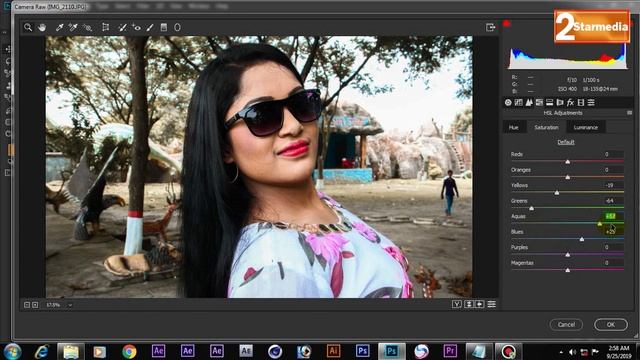The image size is (640, 360).
Task: Copy current settings to before icon
Action: (x=480, y=304)
